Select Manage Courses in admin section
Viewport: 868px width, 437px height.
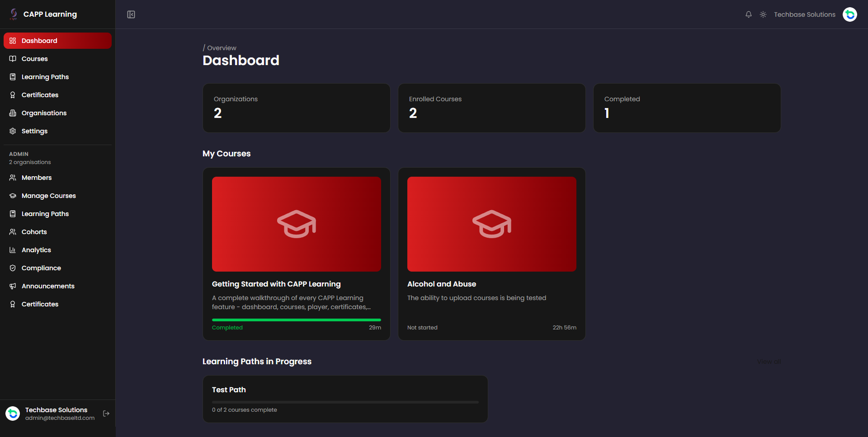(x=57, y=196)
